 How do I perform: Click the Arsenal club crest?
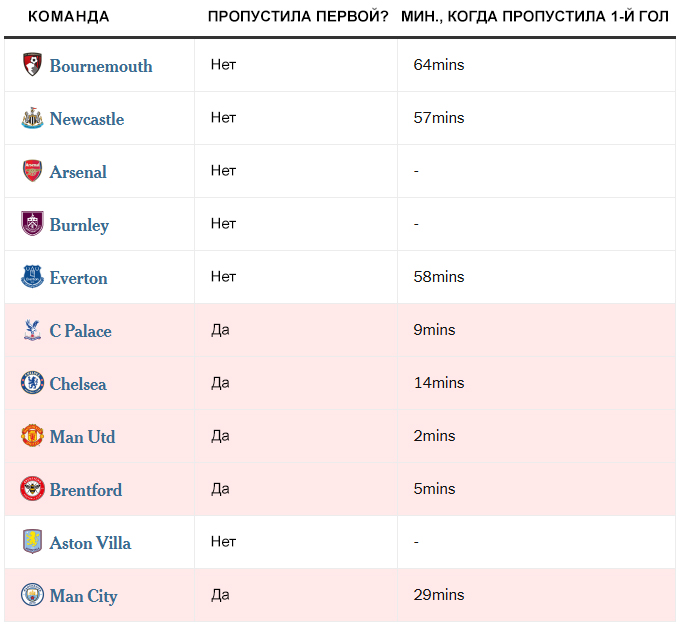[x=32, y=171]
